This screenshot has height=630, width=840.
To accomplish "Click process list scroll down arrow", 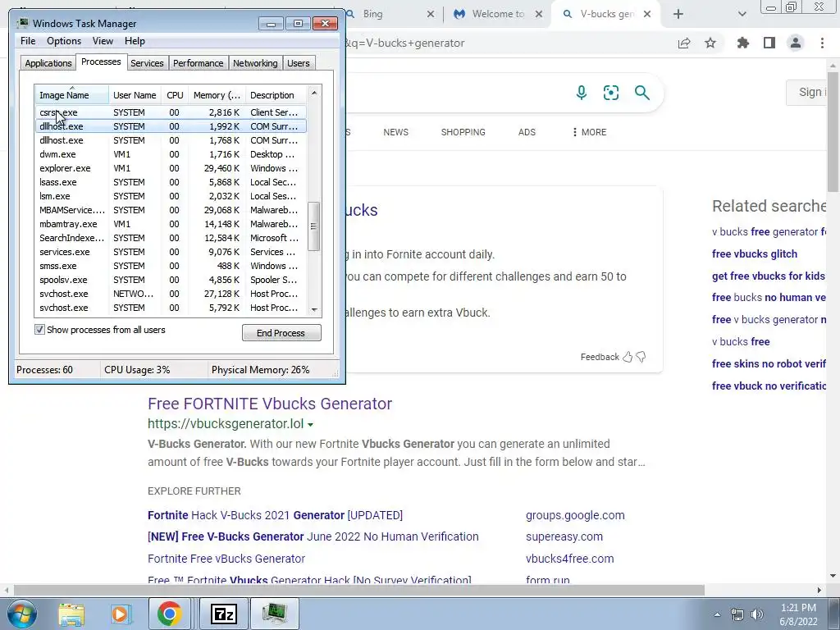I will pos(314,309).
